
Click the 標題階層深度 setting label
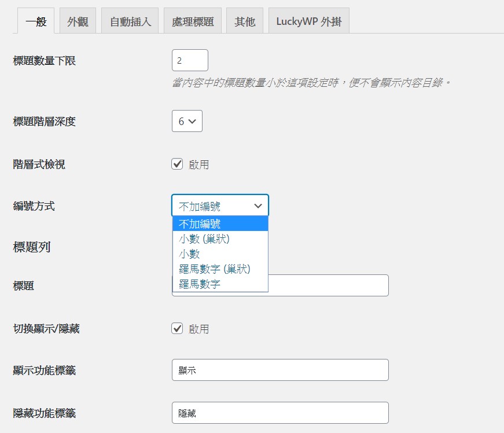tap(45, 122)
